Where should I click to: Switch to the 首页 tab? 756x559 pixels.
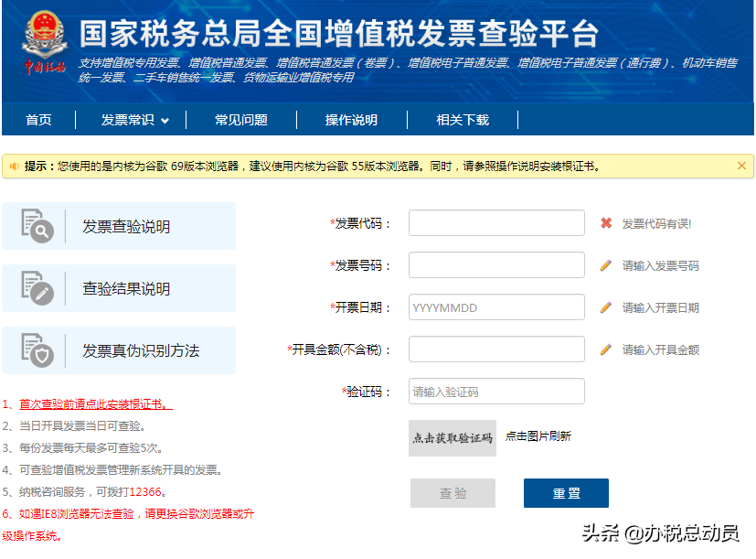(x=37, y=120)
